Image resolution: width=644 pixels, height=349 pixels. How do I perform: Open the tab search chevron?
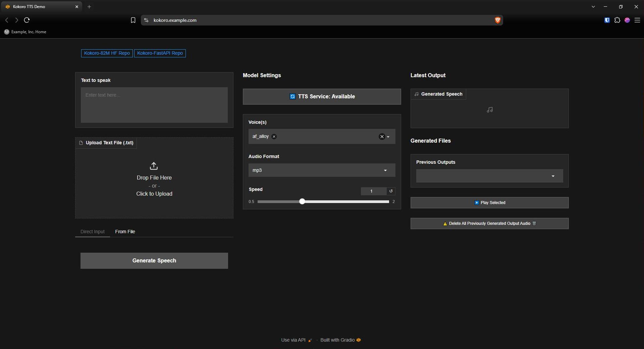(x=593, y=7)
